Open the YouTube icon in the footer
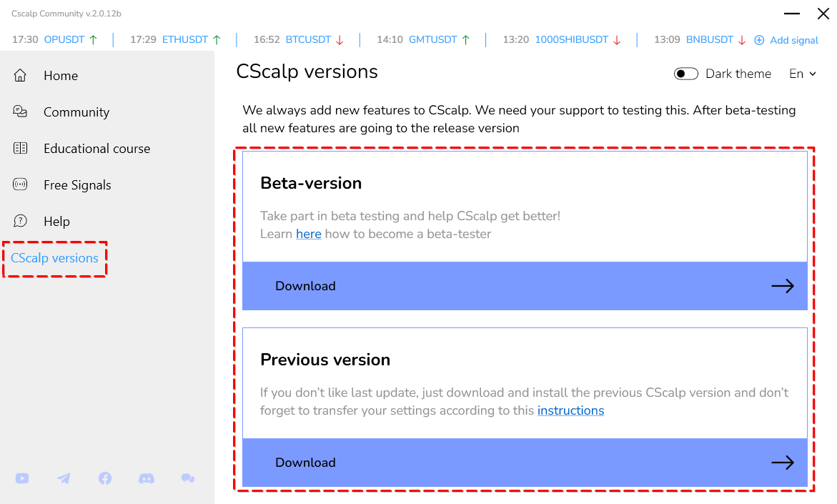 (x=22, y=478)
